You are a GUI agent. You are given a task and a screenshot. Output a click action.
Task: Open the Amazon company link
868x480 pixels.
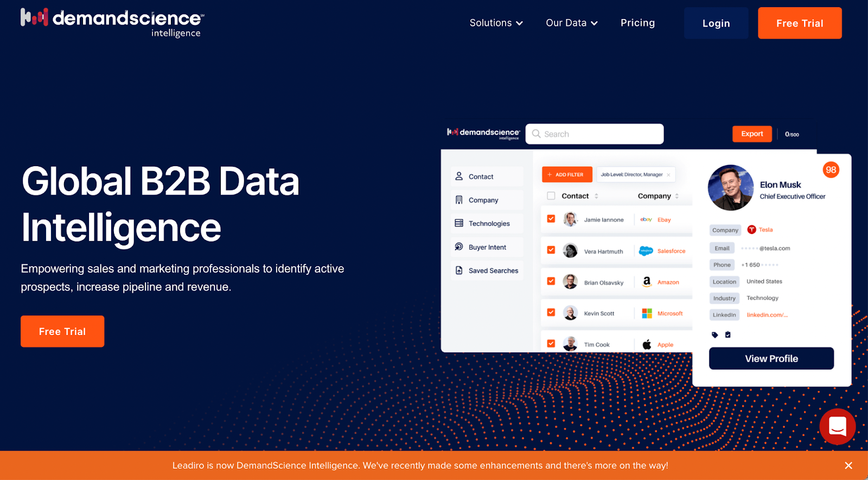pyautogui.click(x=668, y=282)
